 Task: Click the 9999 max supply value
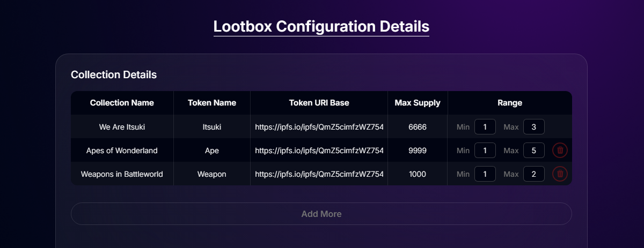[418, 151]
